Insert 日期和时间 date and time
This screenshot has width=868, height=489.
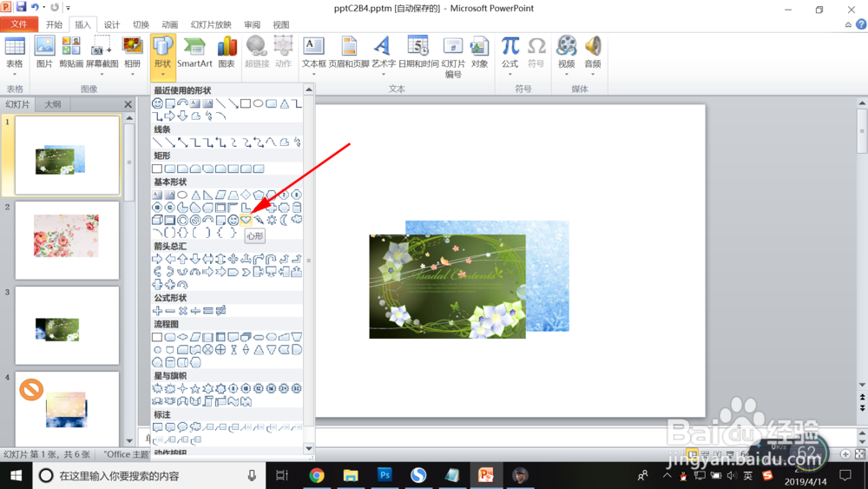(x=418, y=52)
